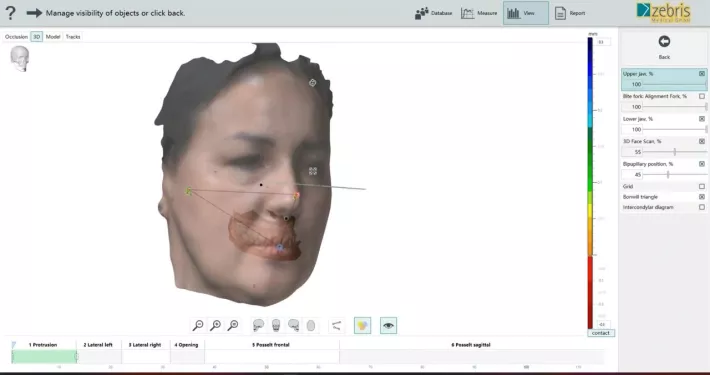Enable the Intercondylar diagram checkbox

coord(702,207)
